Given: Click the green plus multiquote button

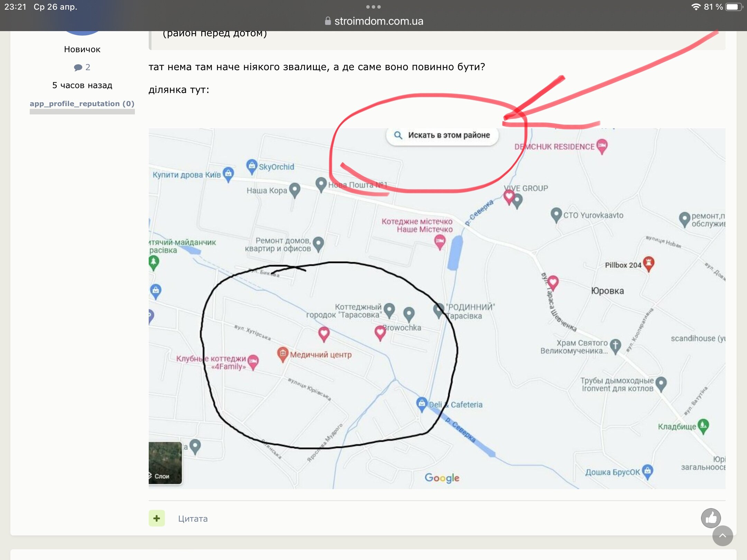Looking at the screenshot, I should (x=157, y=518).
